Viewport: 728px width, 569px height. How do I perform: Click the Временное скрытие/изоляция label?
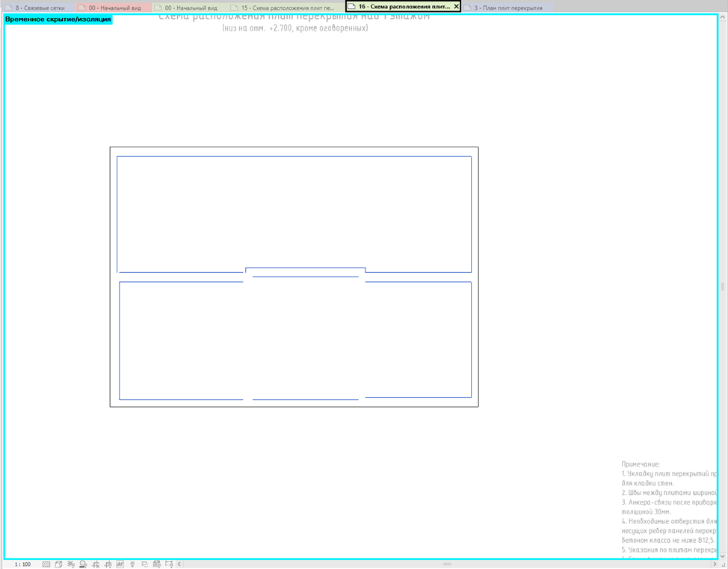pos(58,19)
